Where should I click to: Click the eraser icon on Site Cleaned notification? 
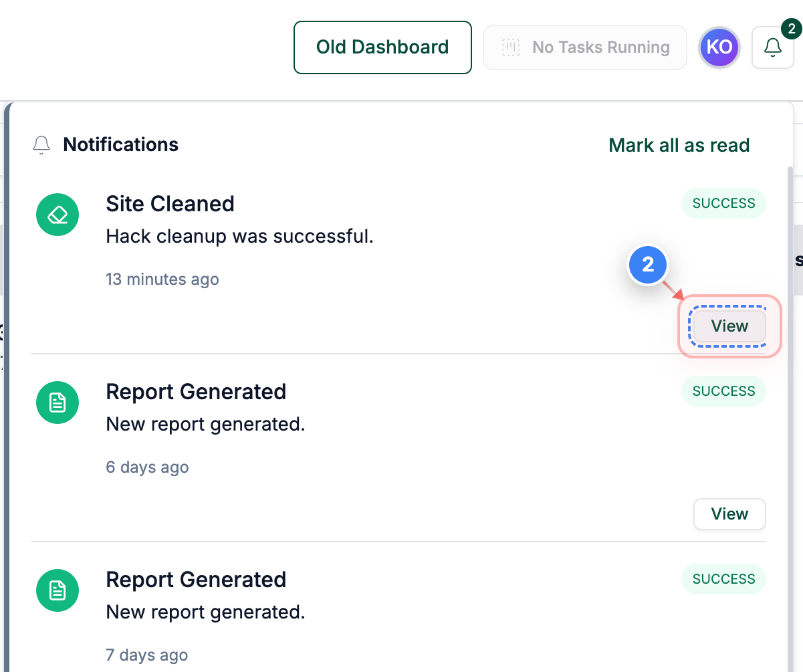pyautogui.click(x=58, y=215)
